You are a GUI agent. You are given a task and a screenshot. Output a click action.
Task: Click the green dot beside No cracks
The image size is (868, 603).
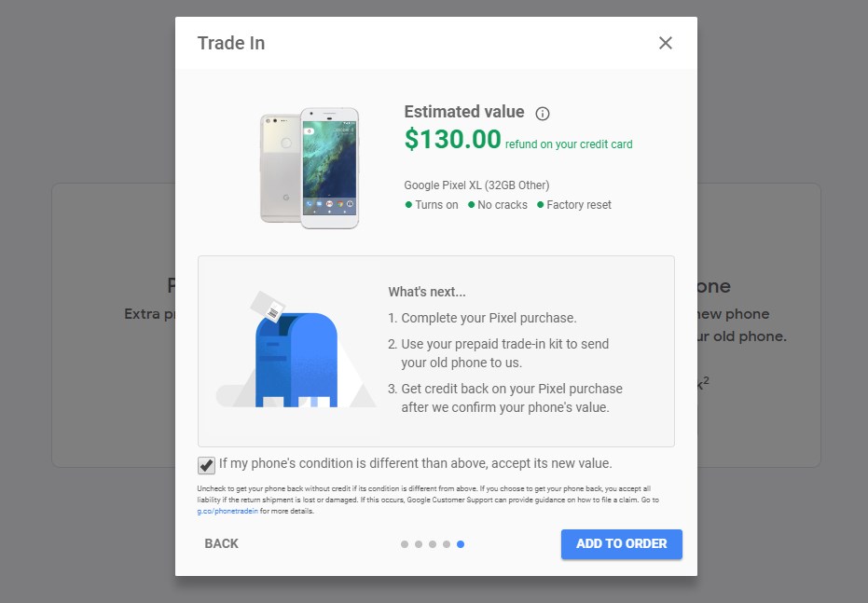pos(471,205)
